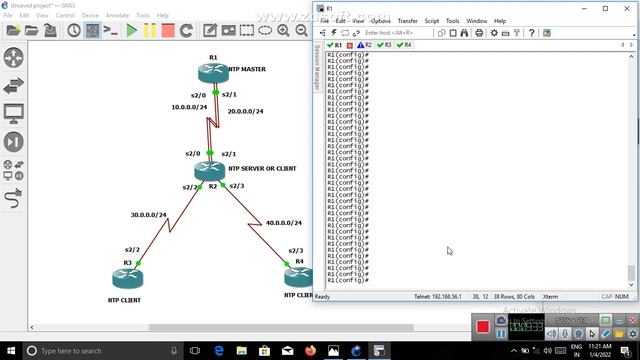Open project using GNS3 open-folder icon
Image resolution: width=640 pixels, height=360 pixels.
tap(31, 31)
